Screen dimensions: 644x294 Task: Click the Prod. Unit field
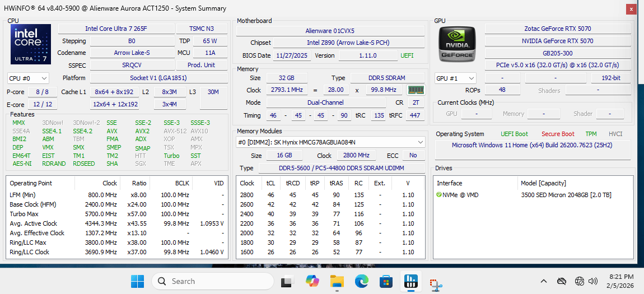coord(202,65)
